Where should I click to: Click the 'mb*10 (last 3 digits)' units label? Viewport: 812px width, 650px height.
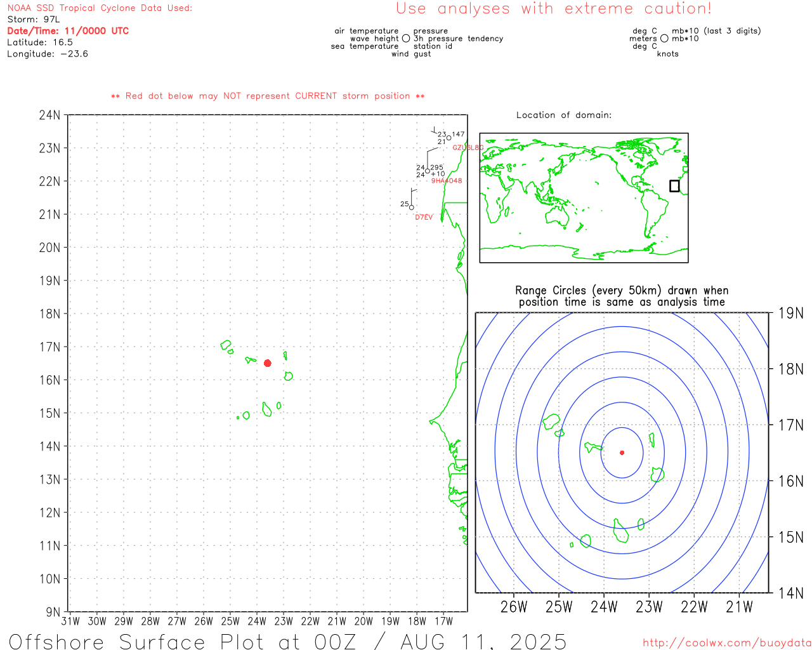[x=716, y=31]
